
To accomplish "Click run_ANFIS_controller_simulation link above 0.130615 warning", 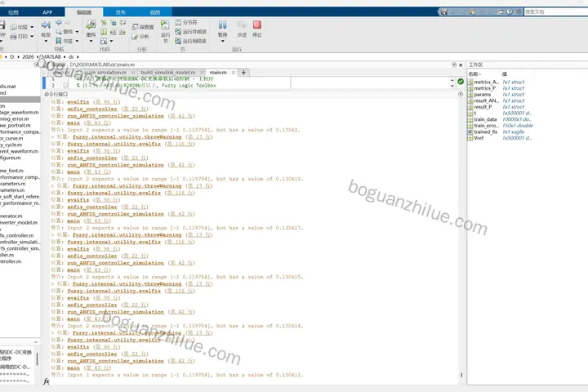I will 115,263.
